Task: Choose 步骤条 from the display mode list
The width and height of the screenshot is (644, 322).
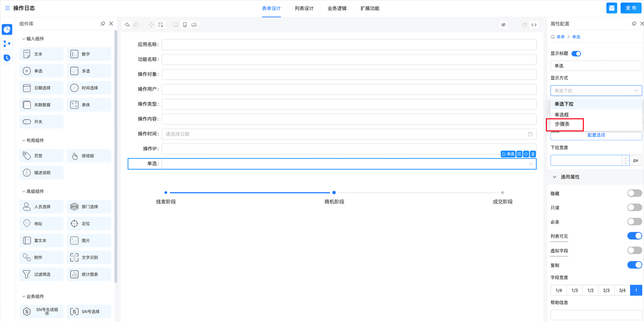Action: tap(562, 124)
